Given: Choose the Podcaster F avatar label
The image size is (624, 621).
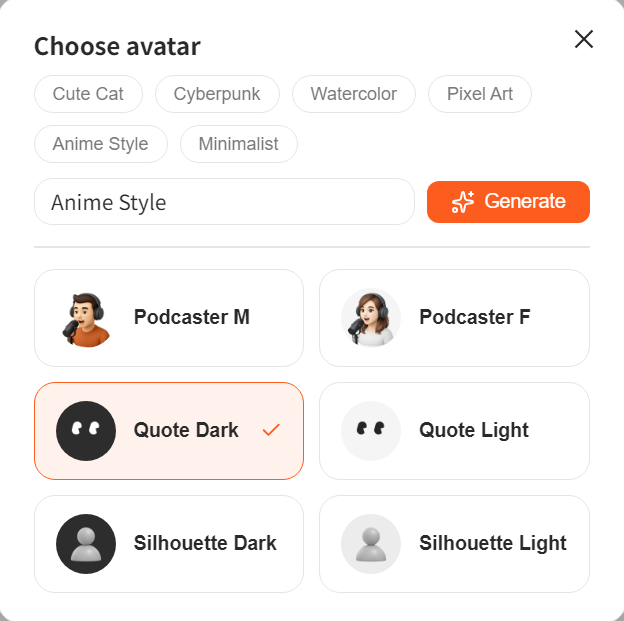Looking at the screenshot, I should [474, 318].
